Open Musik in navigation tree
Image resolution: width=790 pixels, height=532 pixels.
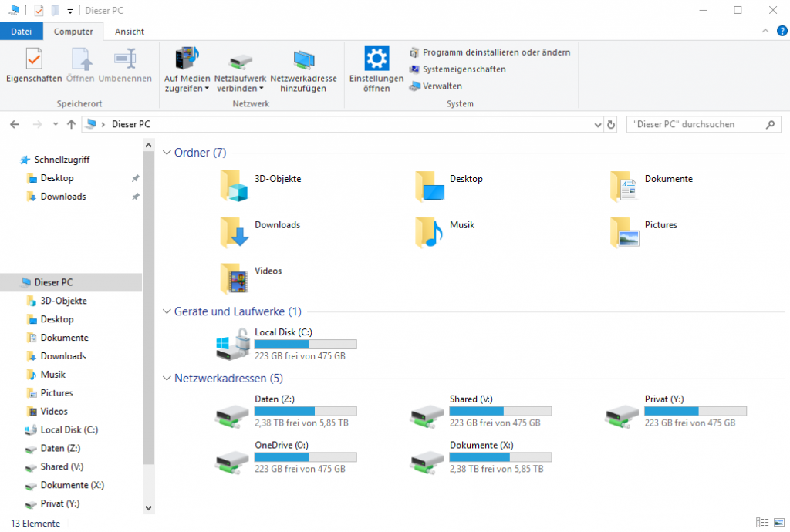(x=53, y=375)
